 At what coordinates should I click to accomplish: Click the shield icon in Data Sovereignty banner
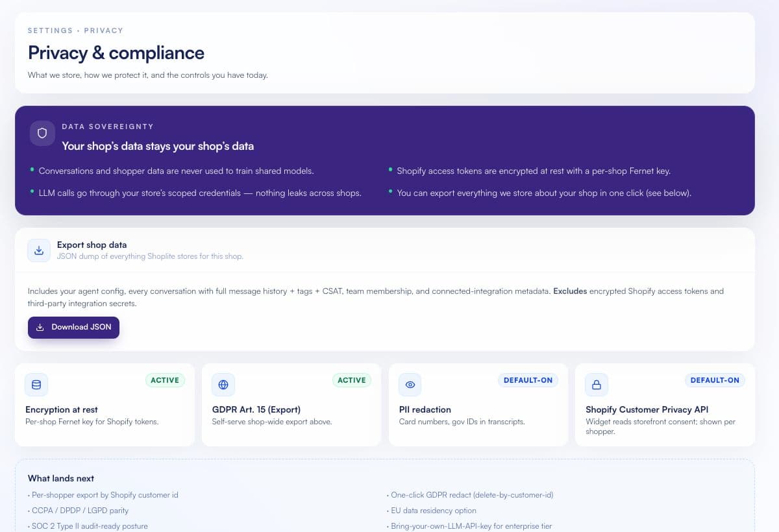(42, 133)
